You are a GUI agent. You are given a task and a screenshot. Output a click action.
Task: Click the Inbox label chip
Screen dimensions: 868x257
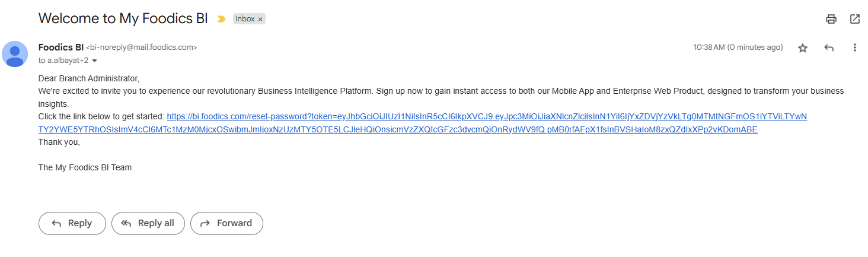point(245,19)
